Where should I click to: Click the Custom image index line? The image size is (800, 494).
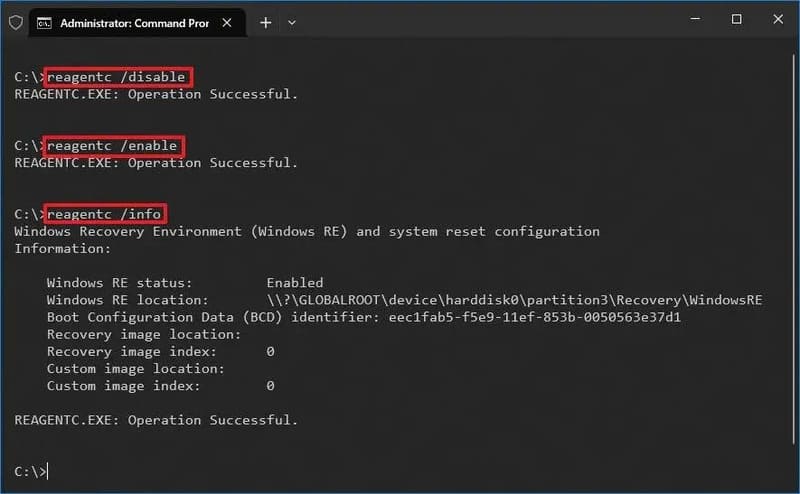coord(160,385)
